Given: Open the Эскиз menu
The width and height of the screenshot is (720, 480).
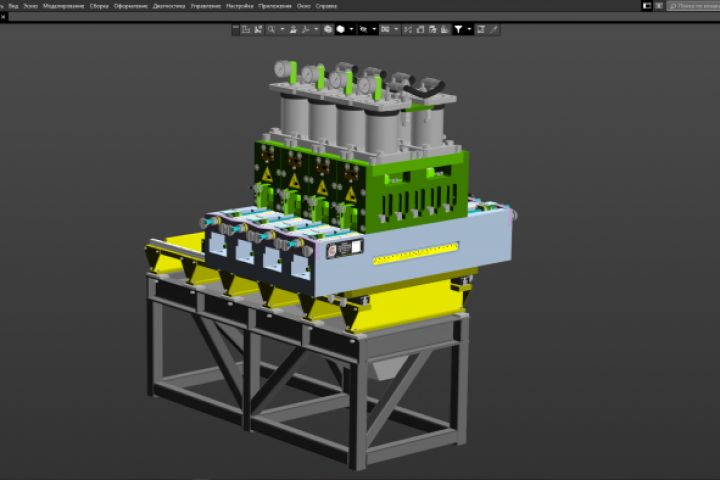Looking at the screenshot, I should click(x=31, y=6).
